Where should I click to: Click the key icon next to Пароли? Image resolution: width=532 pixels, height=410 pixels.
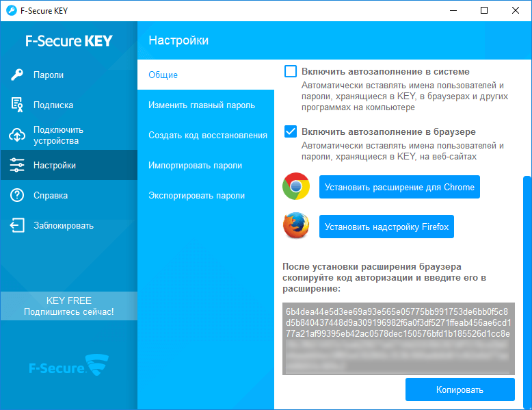tap(17, 75)
